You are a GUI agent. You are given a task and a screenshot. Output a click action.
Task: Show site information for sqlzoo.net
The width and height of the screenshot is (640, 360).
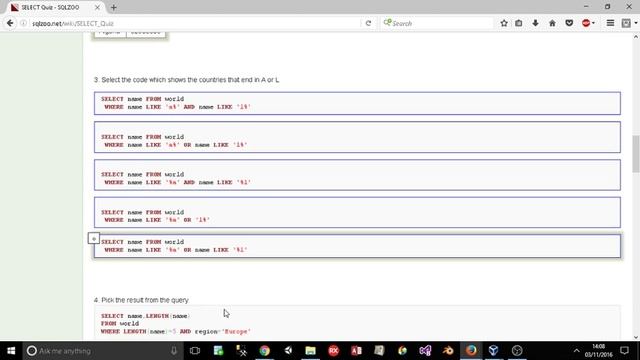point(23,23)
